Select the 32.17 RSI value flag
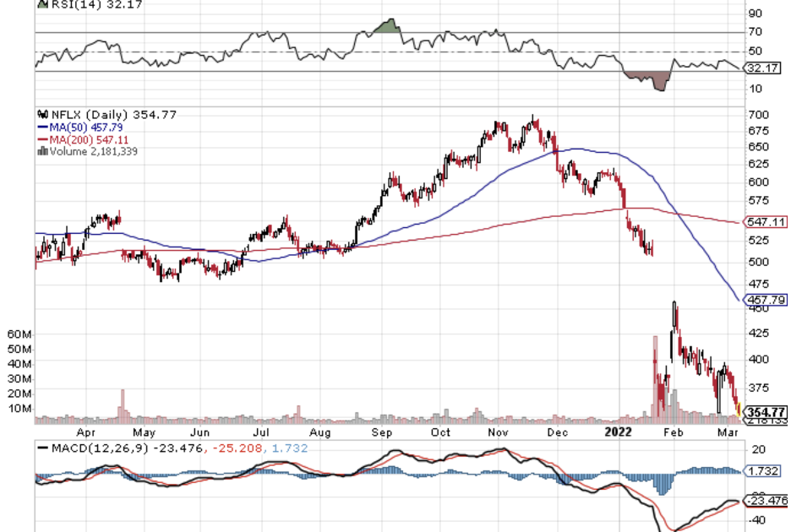791x532 pixels. click(x=764, y=68)
